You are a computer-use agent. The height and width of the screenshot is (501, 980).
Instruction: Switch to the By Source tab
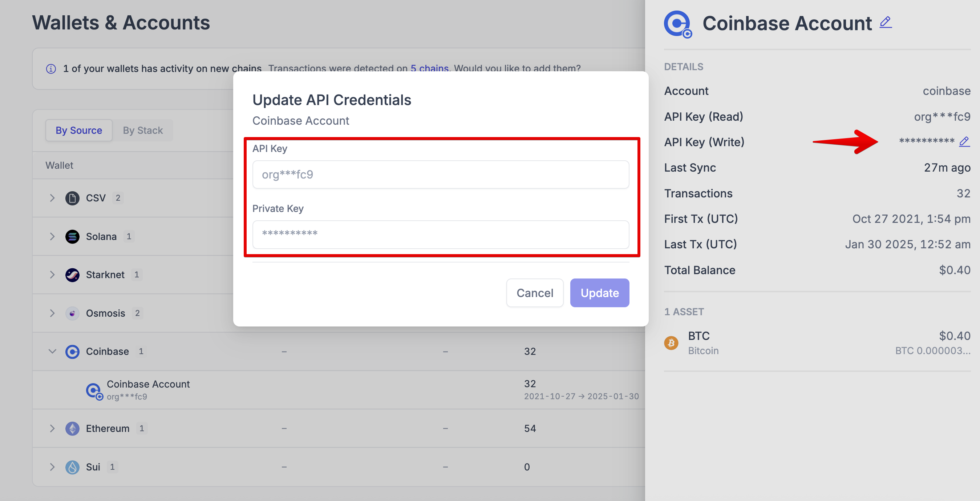79,130
